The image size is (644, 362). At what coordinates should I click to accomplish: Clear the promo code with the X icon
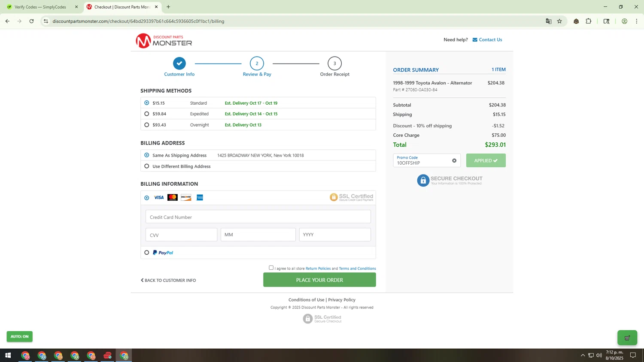(x=454, y=161)
